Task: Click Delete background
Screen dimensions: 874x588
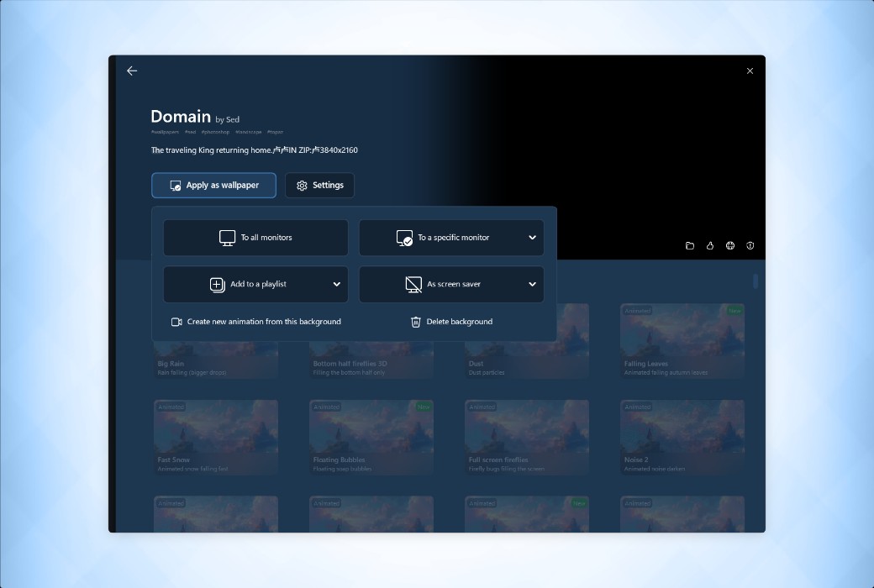Action: pyautogui.click(x=451, y=322)
